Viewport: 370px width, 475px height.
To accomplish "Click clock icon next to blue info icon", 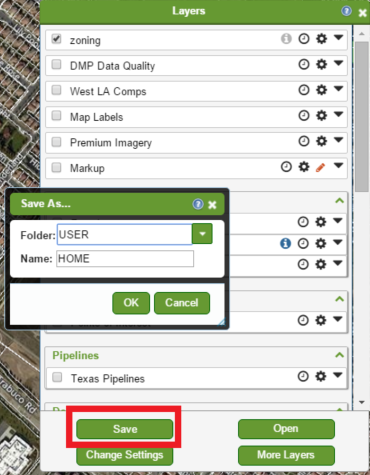I will click(x=303, y=243).
